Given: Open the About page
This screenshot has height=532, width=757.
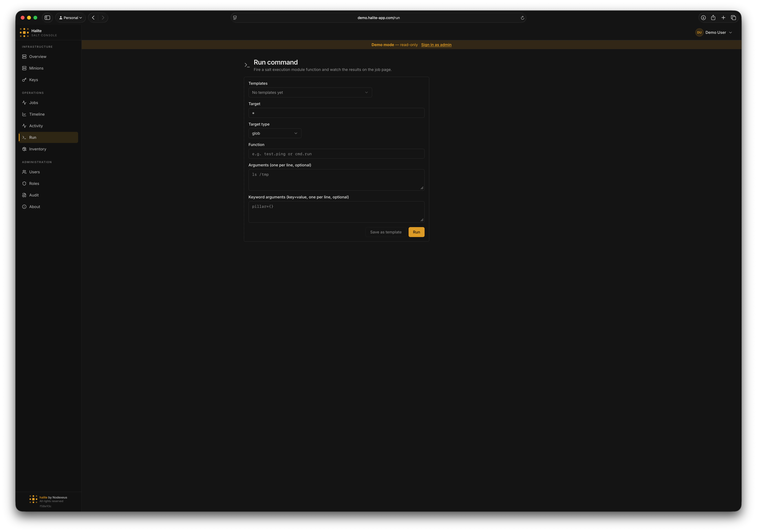Looking at the screenshot, I should pyautogui.click(x=48, y=207).
